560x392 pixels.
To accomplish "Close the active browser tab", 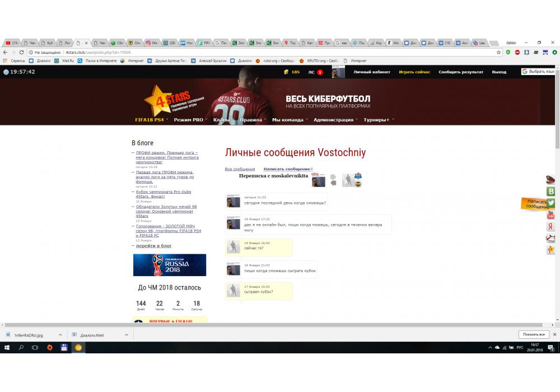I will [86, 43].
